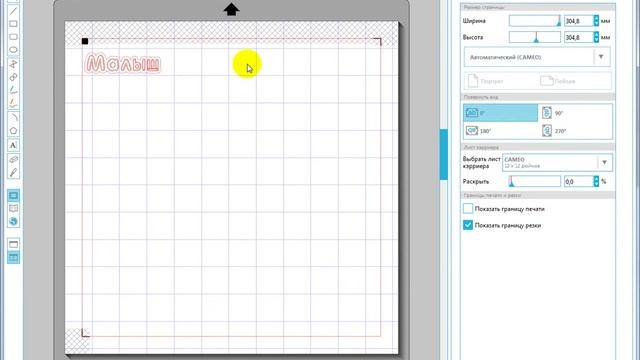Adjust the Высота value stepper arrows

click(x=596, y=37)
